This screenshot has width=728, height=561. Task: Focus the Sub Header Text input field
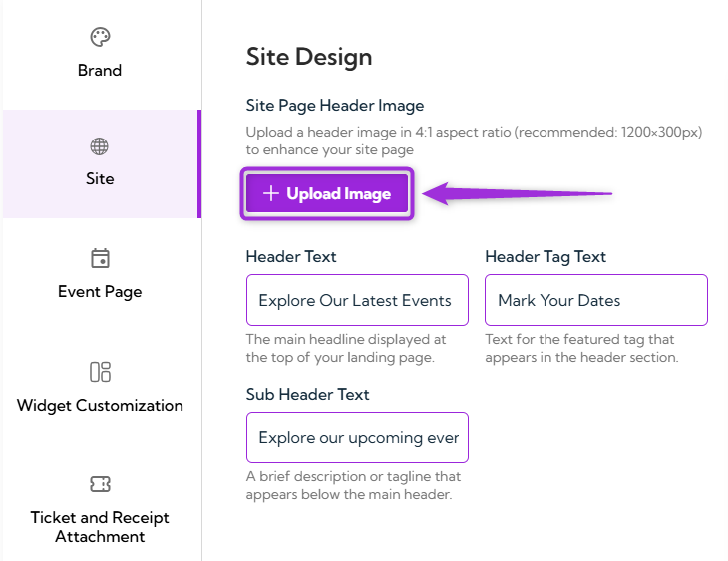coord(357,437)
